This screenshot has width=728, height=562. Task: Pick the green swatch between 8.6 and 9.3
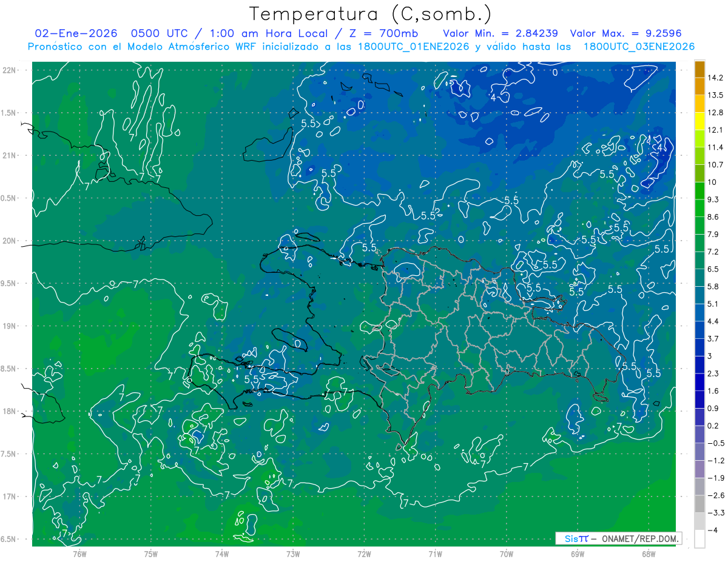pyautogui.click(x=699, y=208)
